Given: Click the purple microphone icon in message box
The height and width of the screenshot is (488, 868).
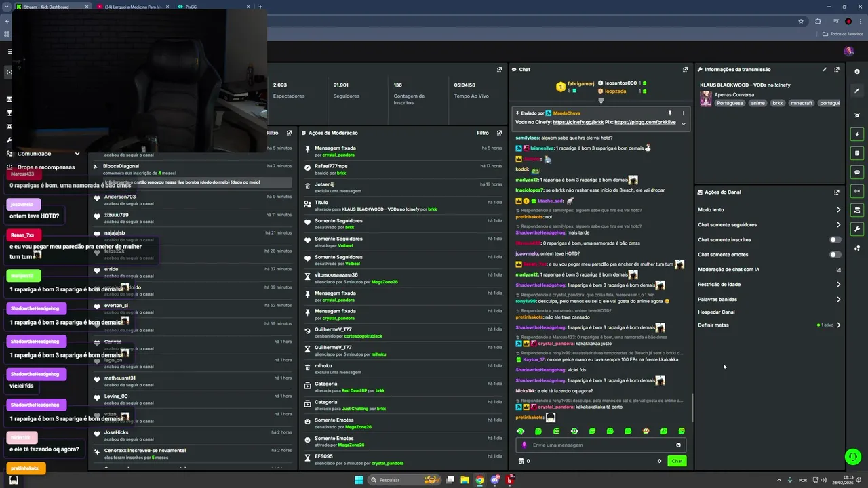Looking at the screenshot, I should pyautogui.click(x=524, y=445).
